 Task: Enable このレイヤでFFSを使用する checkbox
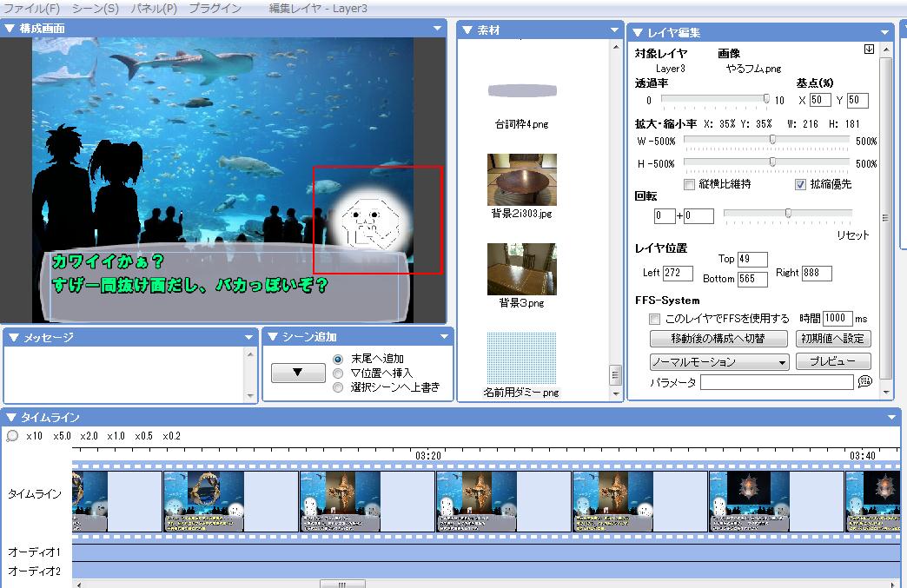655,319
